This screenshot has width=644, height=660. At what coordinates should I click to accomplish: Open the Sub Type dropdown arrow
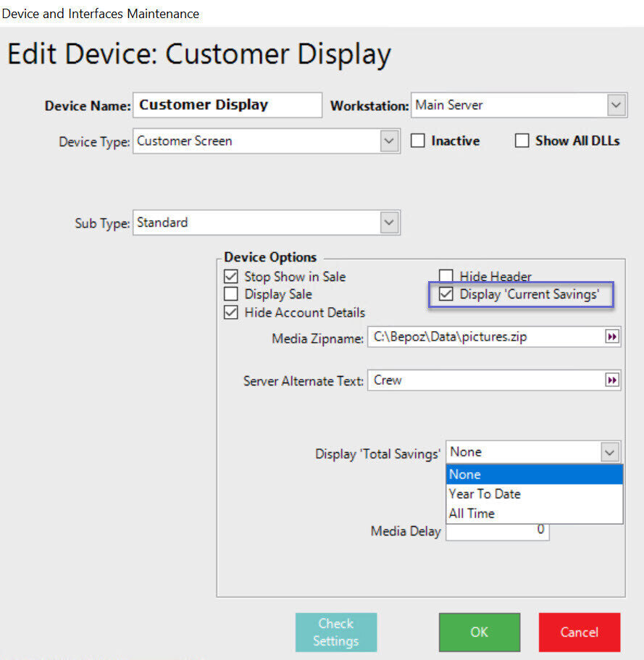pyautogui.click(x=389, y=222)
